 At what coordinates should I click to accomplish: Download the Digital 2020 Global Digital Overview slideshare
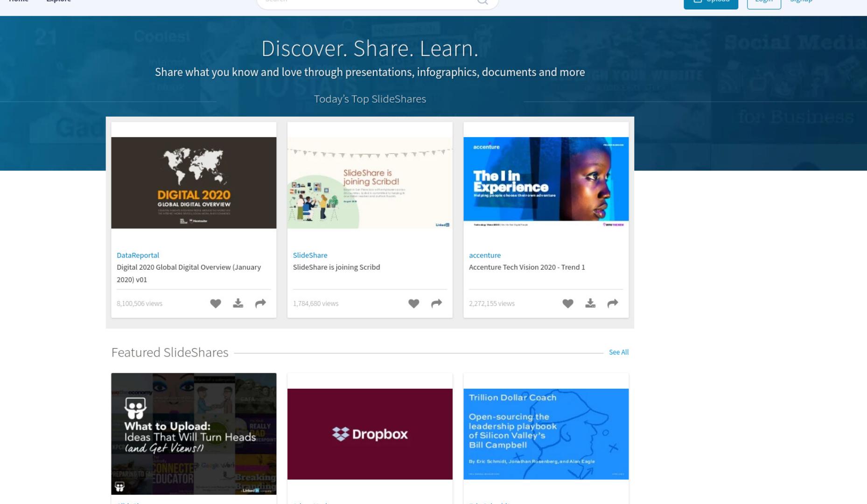tap(238, 303)
